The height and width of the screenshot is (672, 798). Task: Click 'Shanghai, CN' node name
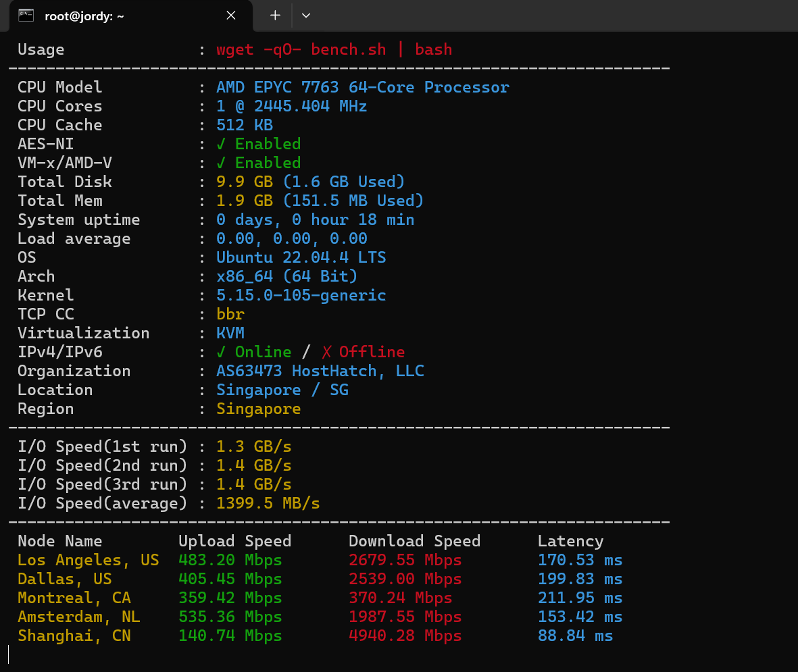coord(74,636)
